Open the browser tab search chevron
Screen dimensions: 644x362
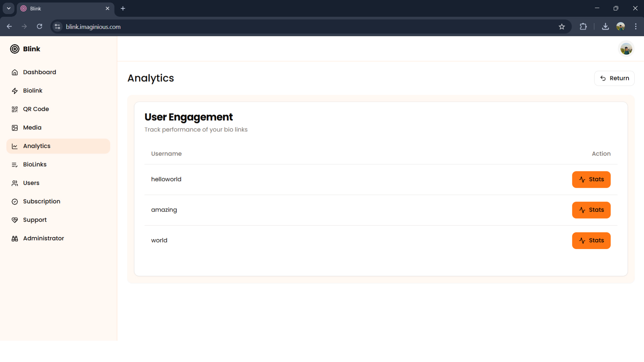click(8, 8)
